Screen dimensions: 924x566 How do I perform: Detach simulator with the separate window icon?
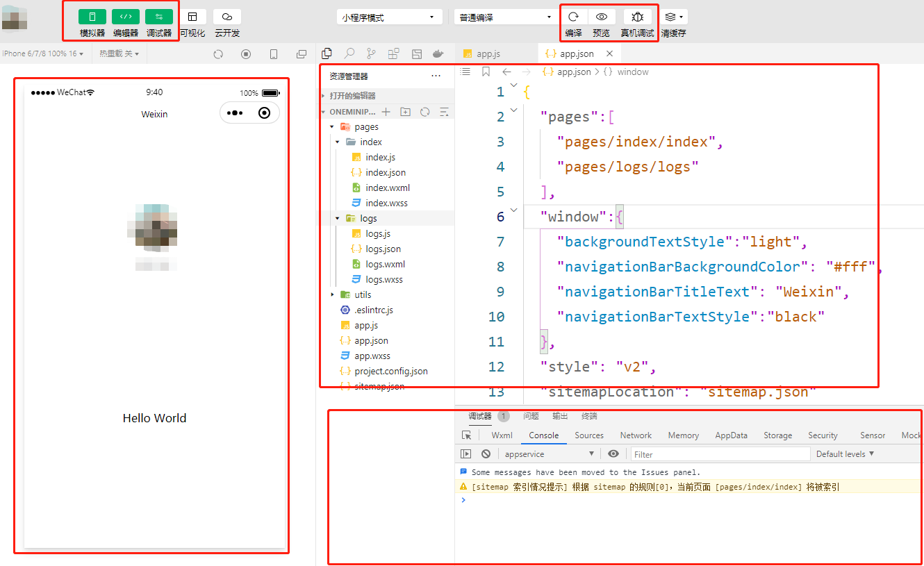tap(302, 54)
